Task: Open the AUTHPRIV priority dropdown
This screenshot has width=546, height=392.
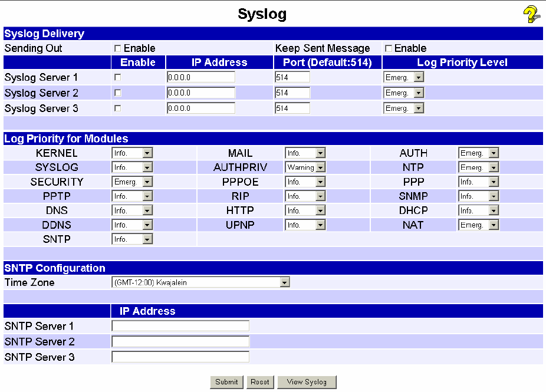Action: coord(305,167)
